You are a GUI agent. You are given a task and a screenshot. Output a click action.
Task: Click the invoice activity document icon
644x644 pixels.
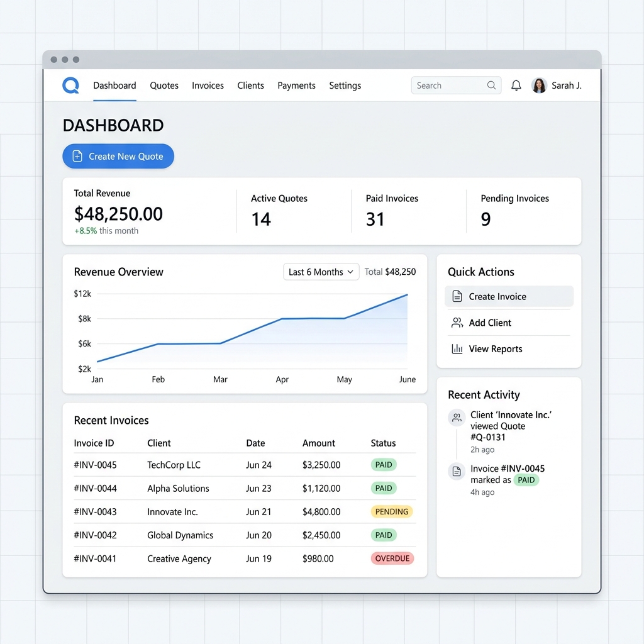(x=457, y=471)
